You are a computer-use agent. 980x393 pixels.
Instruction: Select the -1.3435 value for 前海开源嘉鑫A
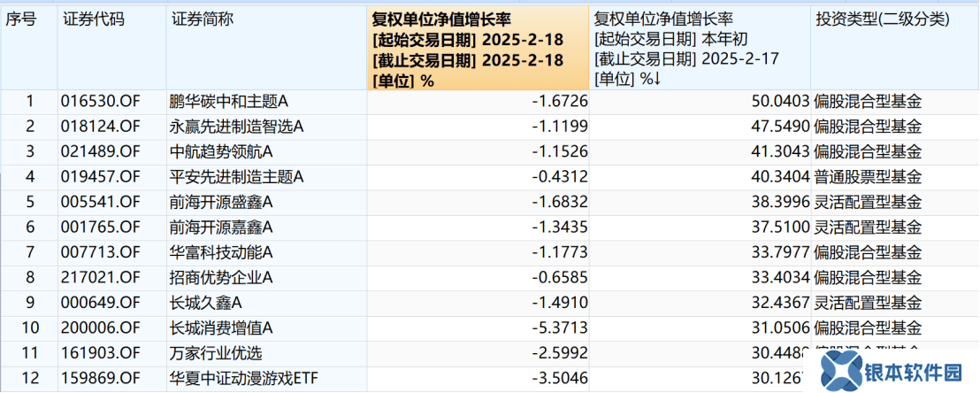point(559,227)
